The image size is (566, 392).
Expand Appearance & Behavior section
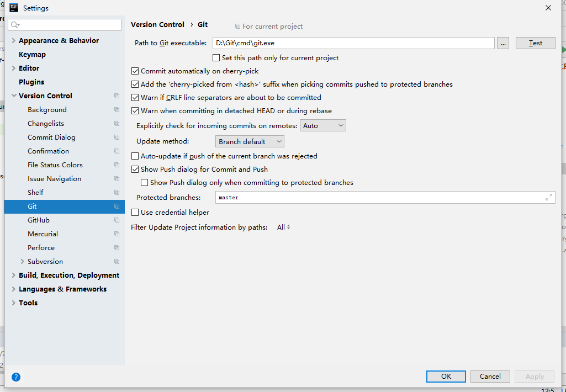13,41
